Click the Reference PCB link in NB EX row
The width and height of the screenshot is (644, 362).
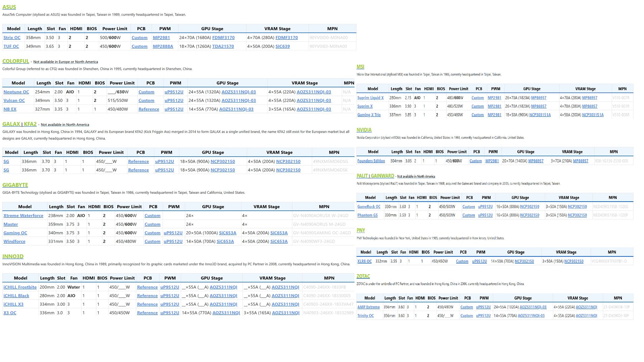pyautogui.click(x=149, y=109)
